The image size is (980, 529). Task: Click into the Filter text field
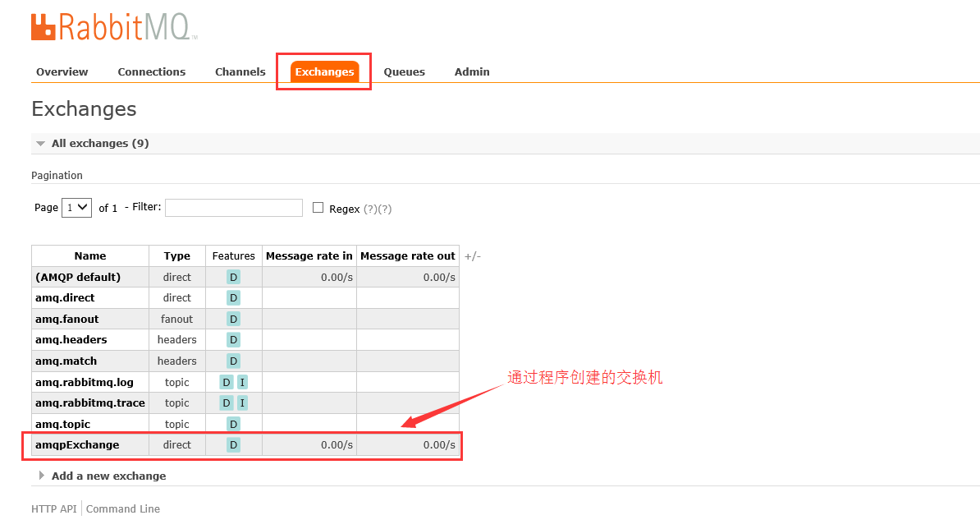(234, 208)
